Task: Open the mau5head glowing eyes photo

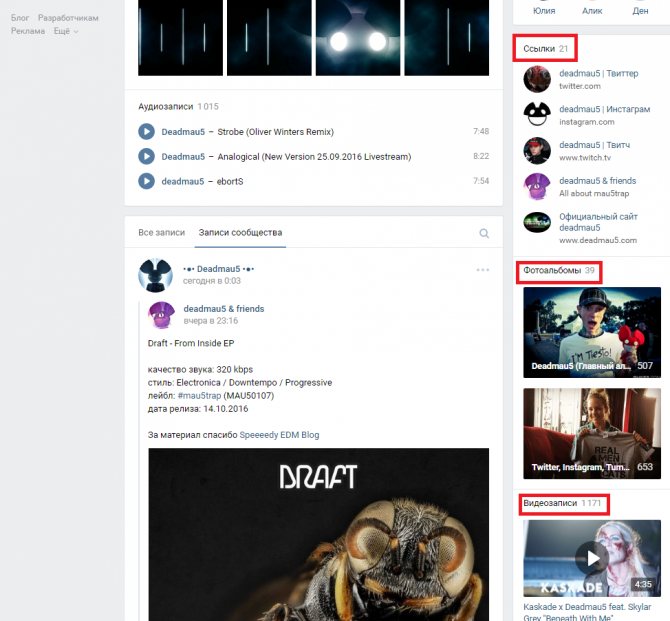Action: pos(358,38)
